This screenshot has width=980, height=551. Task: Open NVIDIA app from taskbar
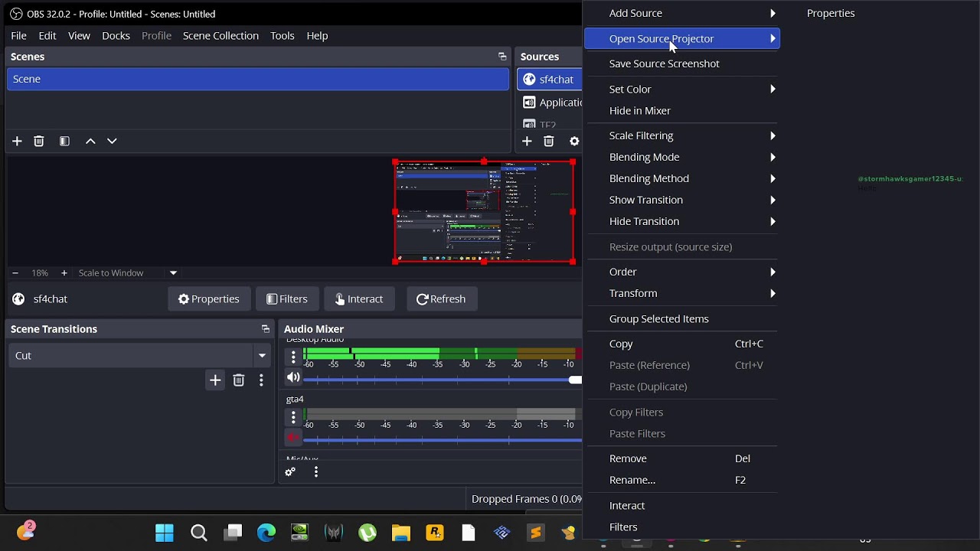[x=299, y=533]
